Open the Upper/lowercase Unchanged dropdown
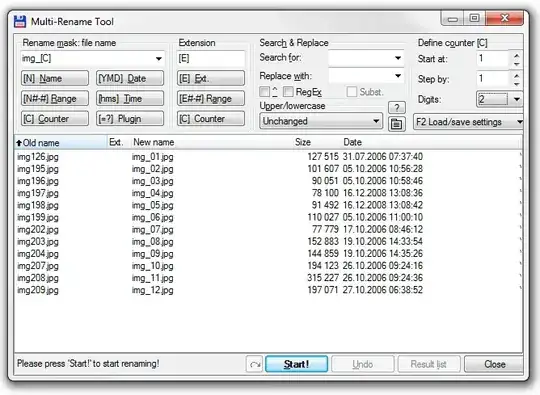The height and width of the screenshot is (395, 540). pos(321,121)
